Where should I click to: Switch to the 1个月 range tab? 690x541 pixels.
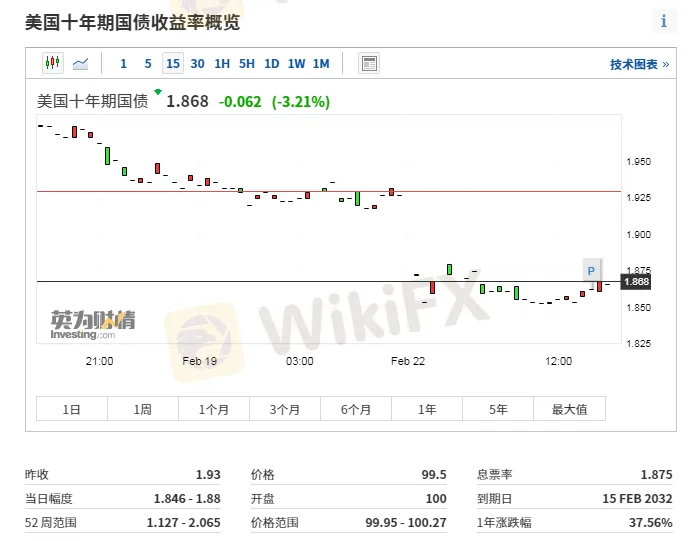tap(214, 409)
